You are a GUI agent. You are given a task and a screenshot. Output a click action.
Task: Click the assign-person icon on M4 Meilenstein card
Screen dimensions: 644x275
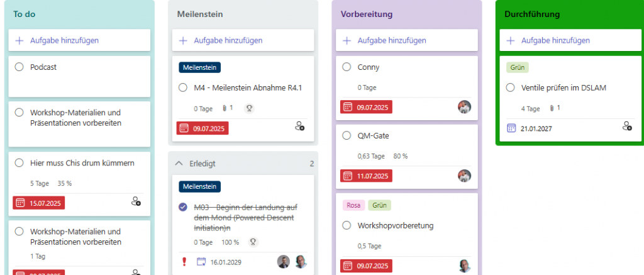click(x=299, y=126)
